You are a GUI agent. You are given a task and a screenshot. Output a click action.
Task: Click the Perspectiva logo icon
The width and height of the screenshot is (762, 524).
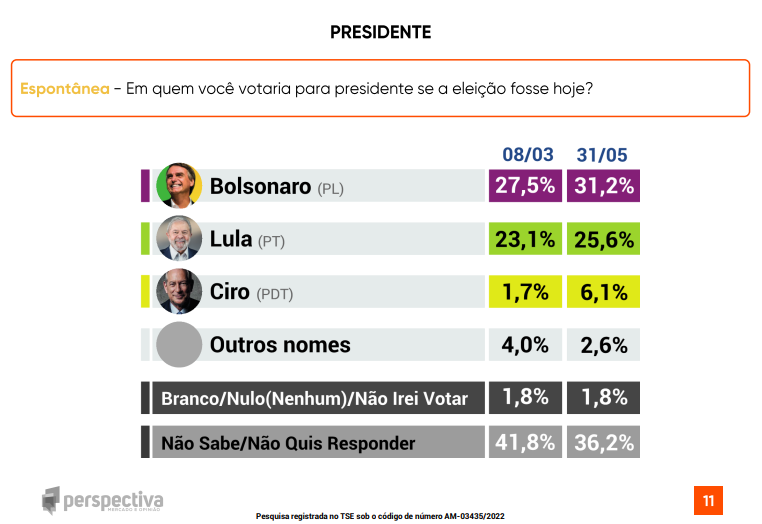[52, 500]
